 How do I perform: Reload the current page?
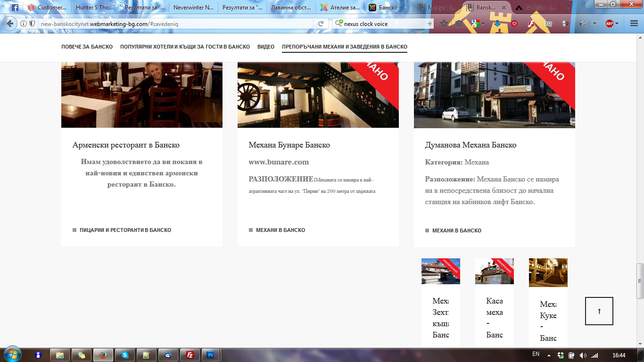pyautogui.click(x=321, y=24)
